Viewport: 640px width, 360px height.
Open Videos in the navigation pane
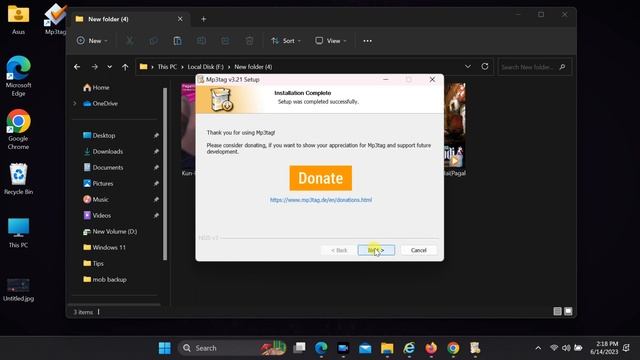pos(97,215)
